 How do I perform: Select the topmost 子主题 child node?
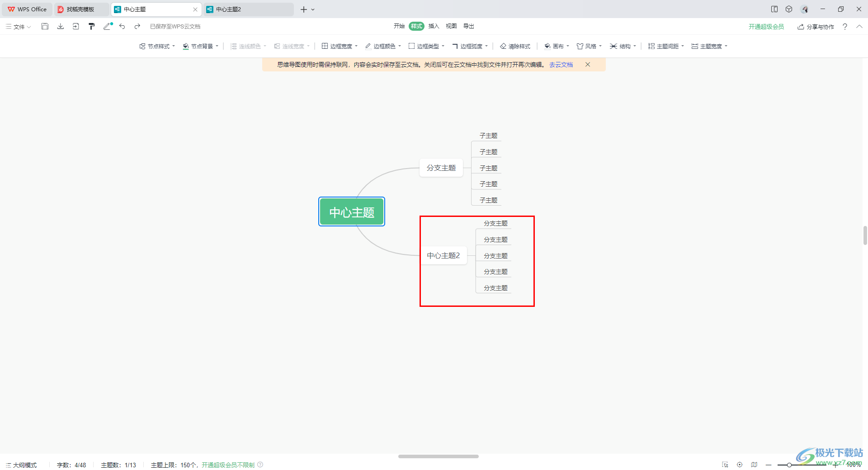(488, 136)
